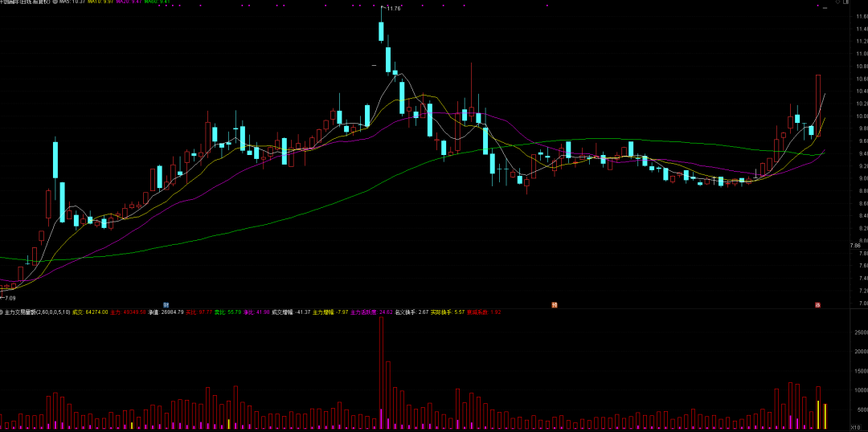868x432 pixels.
Task: Click the red 衰减系数: 1.92 value
Action: coord(485,312)
